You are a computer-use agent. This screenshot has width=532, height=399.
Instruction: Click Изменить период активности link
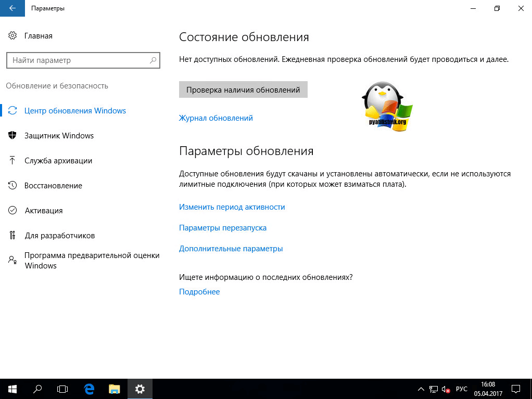232,207
